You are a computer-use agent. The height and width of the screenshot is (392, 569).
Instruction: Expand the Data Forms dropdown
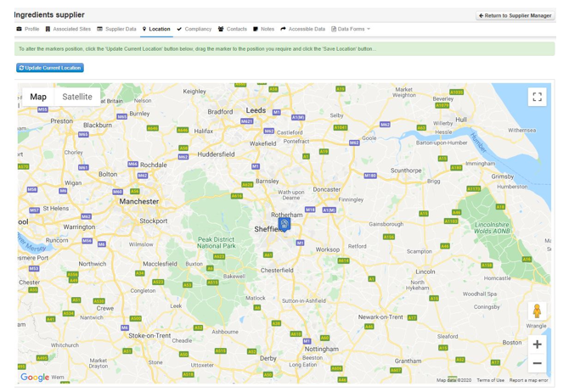pos(351,29)
